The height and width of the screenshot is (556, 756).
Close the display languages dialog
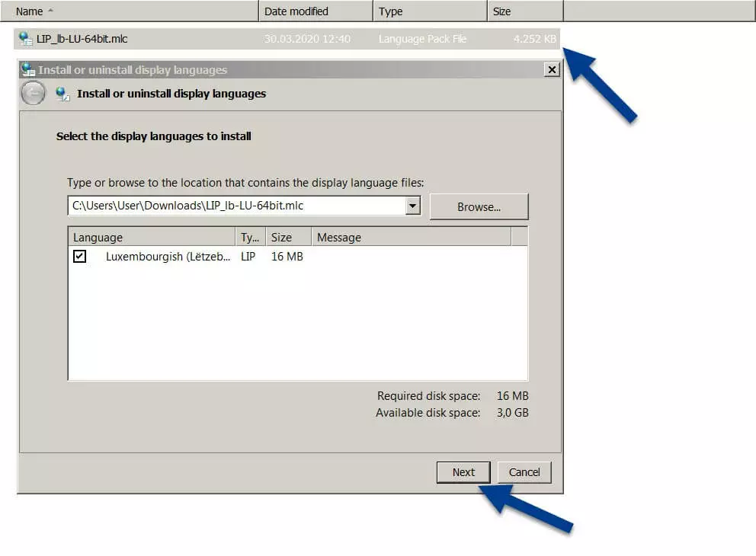click(553, 70)
